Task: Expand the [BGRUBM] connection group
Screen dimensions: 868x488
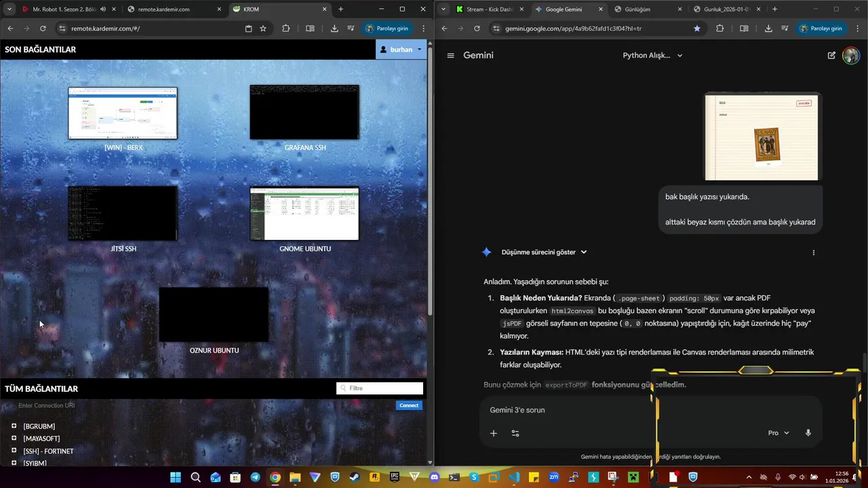Action: click(14, 426)
